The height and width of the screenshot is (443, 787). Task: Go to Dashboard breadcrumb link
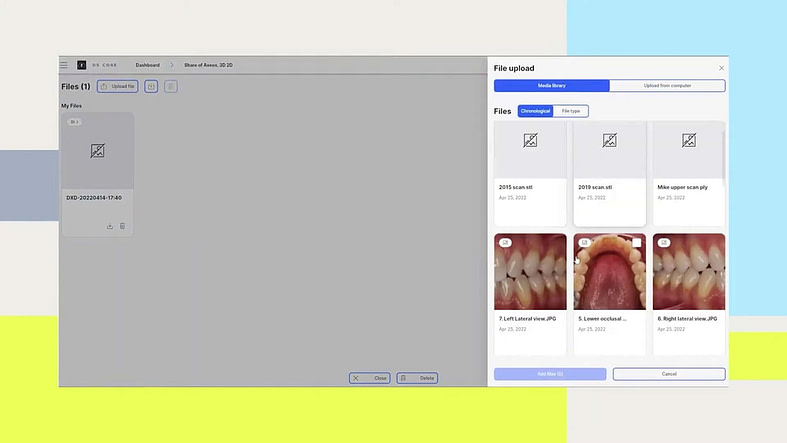click(x=148, y=65)
